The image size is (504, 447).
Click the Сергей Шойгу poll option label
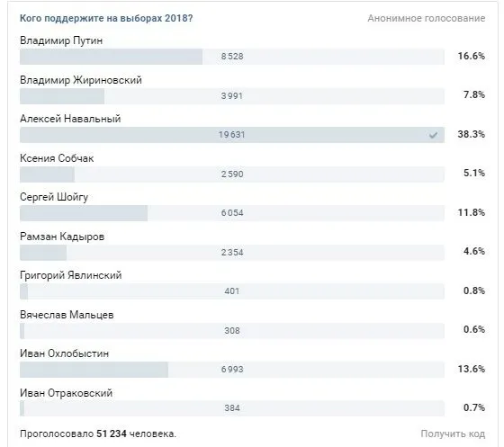pos(54,197)
